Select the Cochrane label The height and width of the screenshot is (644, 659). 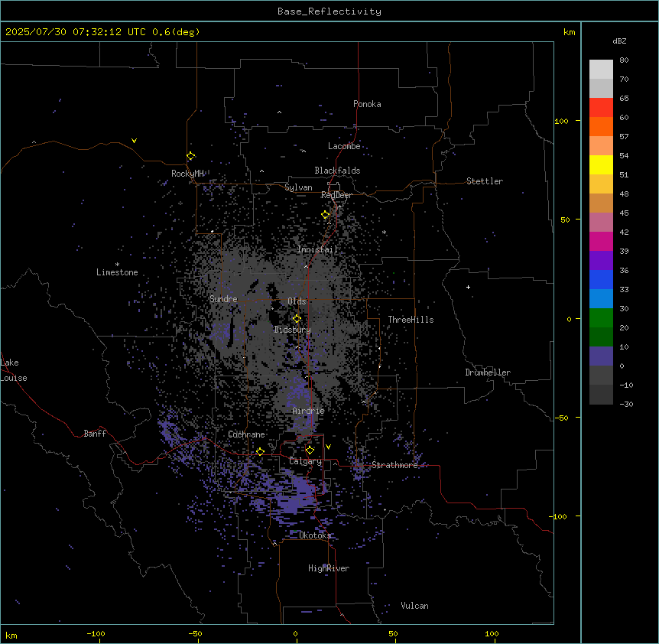[x=246, y=434]
